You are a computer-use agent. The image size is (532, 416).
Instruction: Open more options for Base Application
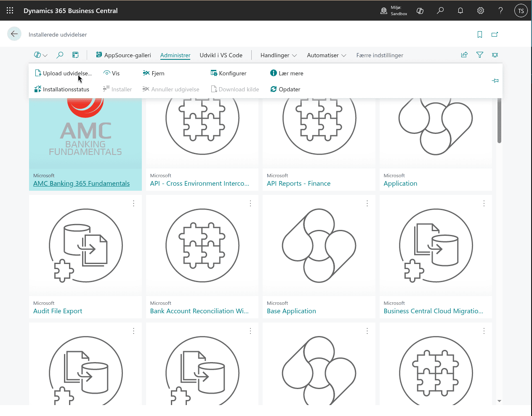[367, 203]
